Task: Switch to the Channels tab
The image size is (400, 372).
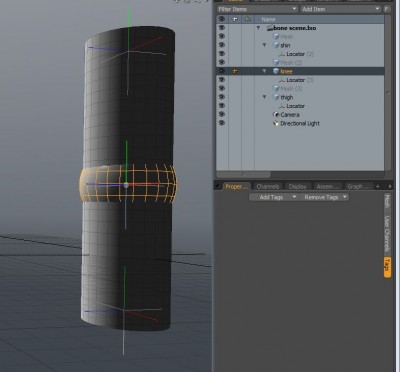Action: [x=268, y=187]
